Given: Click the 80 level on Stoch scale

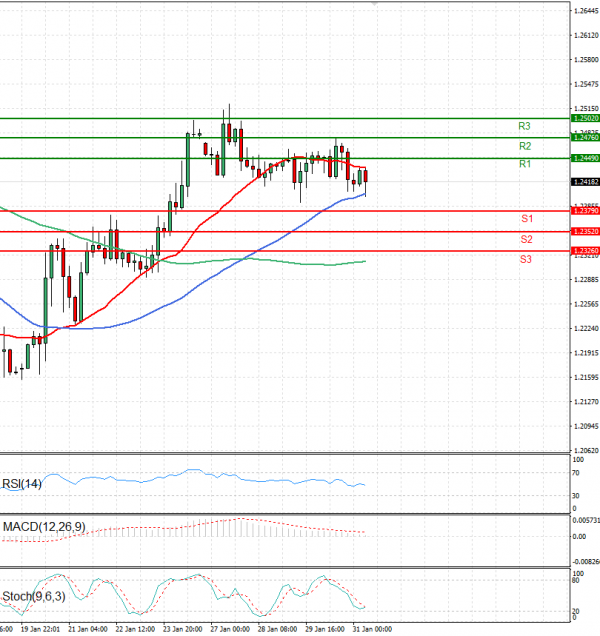Looking at the screenshot, I should [x=576, y=580].
